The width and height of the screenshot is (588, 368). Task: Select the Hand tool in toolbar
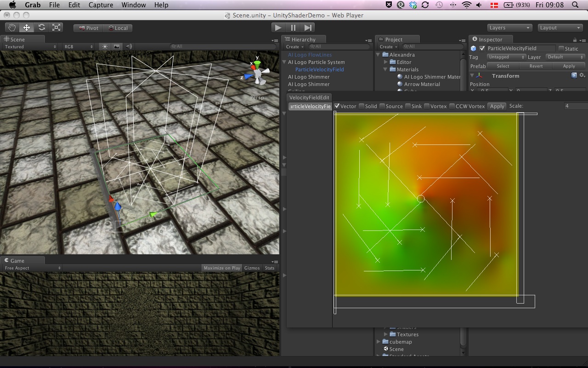12,28
